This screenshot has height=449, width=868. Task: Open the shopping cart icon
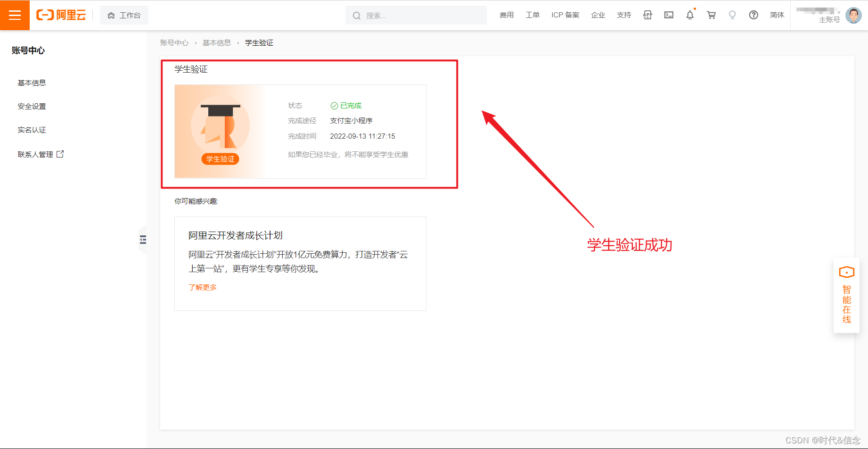(x=711, y=15)
